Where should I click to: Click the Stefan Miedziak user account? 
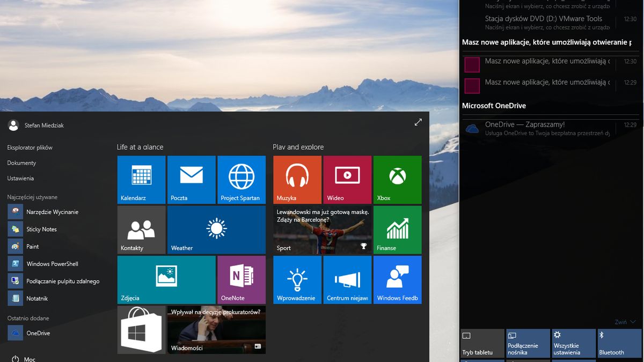(36, 125)
